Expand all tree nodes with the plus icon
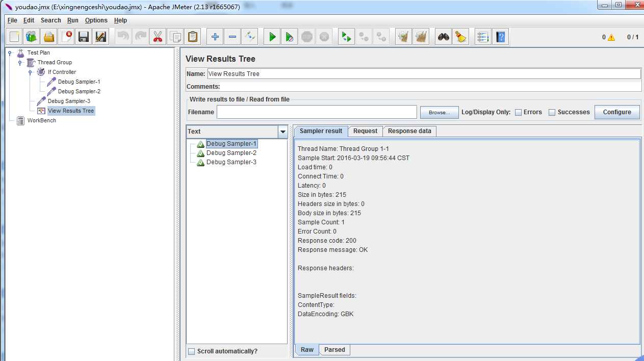 (215, 37)
